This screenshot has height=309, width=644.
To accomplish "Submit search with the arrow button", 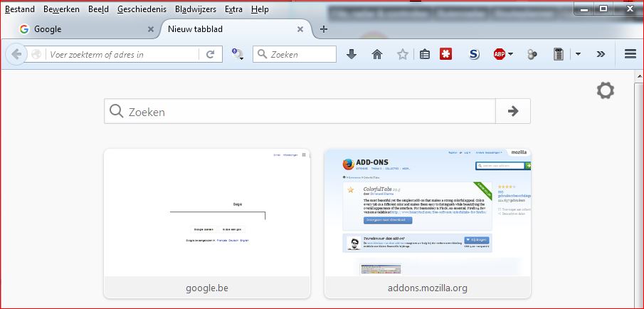I will 513,111.
